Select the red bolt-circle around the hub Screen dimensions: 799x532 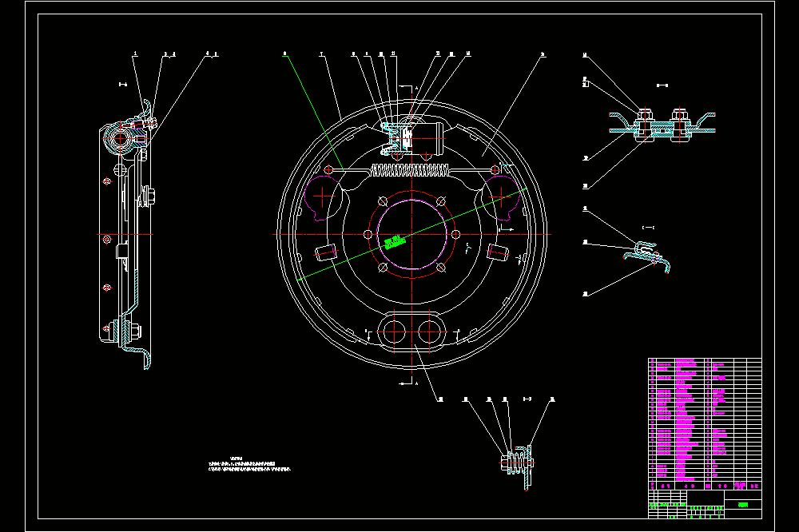point(411,234)
